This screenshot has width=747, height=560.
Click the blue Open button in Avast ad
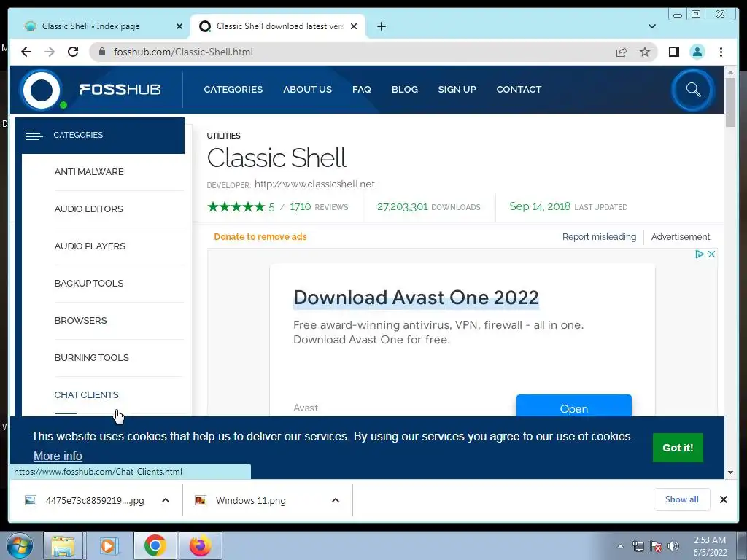click(573, 405)
